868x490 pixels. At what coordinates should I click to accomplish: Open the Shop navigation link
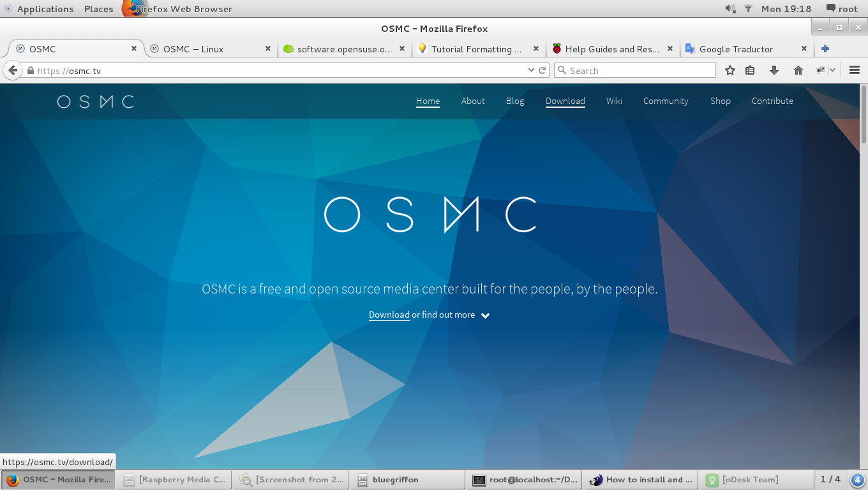pyautogui.click(x=721, y=101)
